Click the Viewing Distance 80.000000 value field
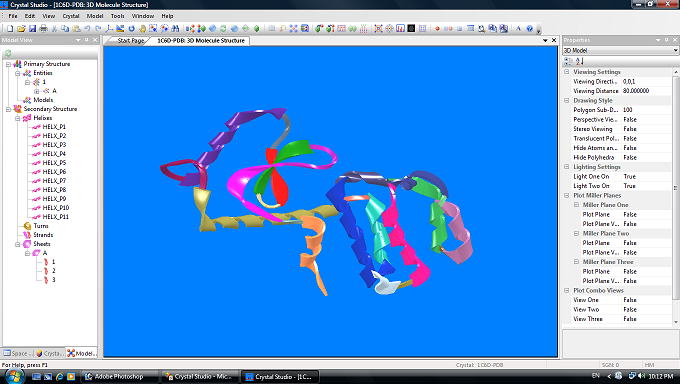This screenshot has width=680, height=384. pyautogui.click(x=646, y=91)
